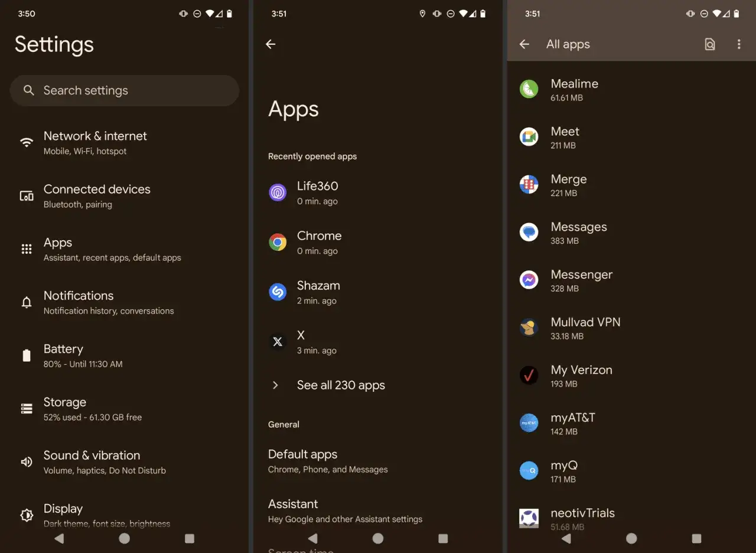Tap the Mealime app icon

coord(529,89)
